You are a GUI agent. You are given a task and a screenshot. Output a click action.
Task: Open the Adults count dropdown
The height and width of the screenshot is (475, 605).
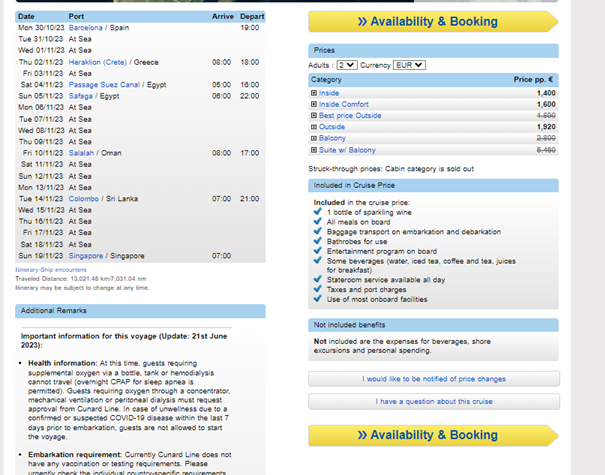(346, 65)
